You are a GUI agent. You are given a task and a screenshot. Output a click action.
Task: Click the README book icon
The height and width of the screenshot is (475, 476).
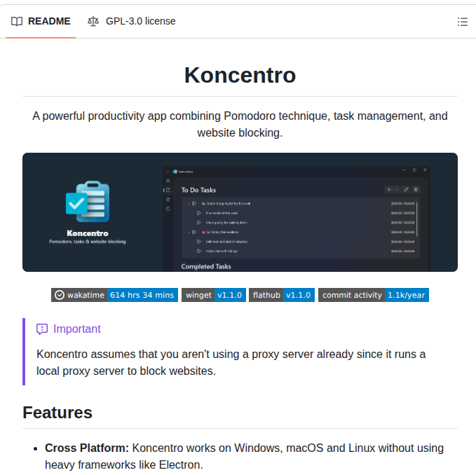pos(17,22)
